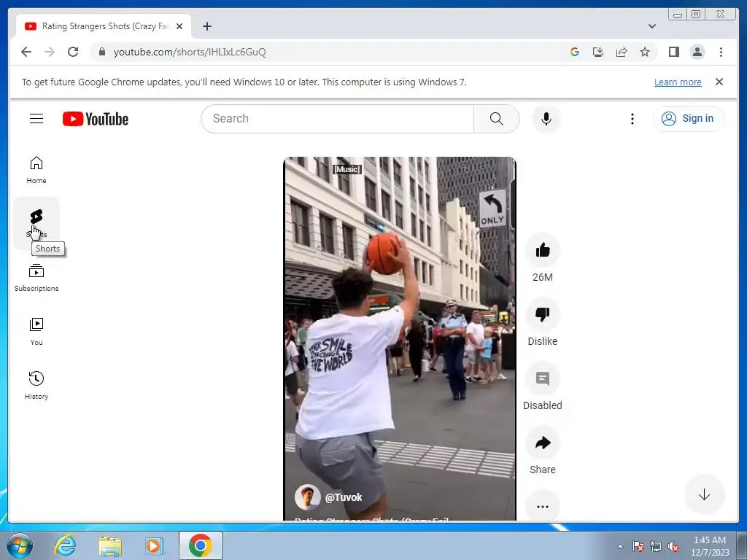
Task: Go to Home in the sidebar
Action: click(x=36, y=170)
